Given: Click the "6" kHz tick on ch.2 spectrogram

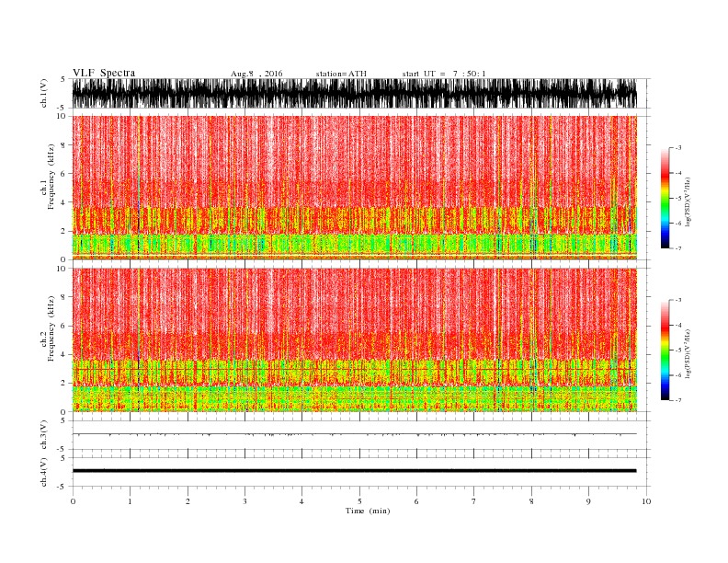Looking at the screenshot, I should [63, 326].
